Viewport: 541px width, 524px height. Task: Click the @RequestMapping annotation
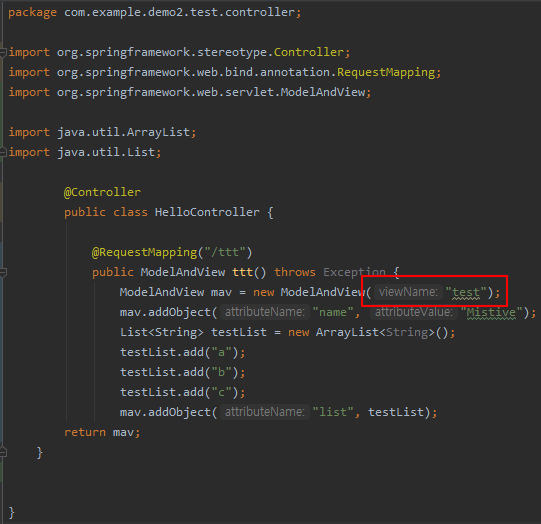pyautogui.click(x=144, y=253)
